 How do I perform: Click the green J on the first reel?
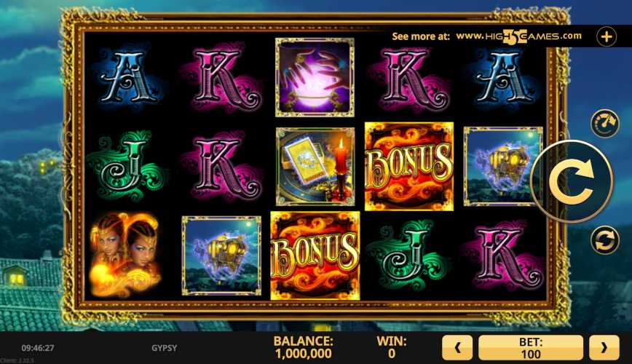pyautogui.click(x=127, y=166)
